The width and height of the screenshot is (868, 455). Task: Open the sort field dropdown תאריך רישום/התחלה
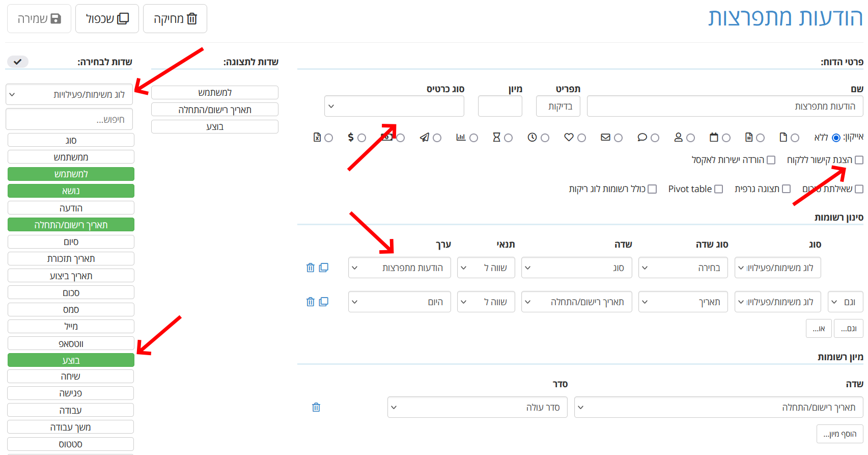tap(719, 407)
